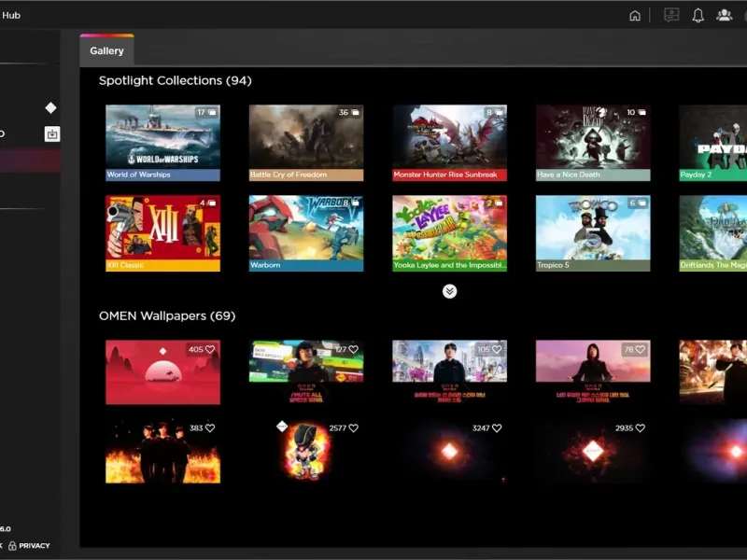The height and width of the screenshot is (560, 747).
Task: Open the friends group icon in top bar
Action: (x=725, y=15)
